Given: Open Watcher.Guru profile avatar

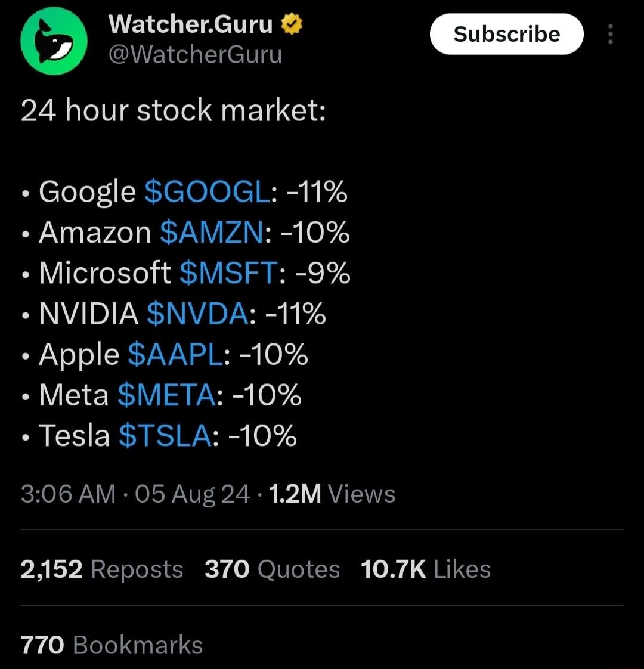Looking at the screenshot, I should [54, 41].
